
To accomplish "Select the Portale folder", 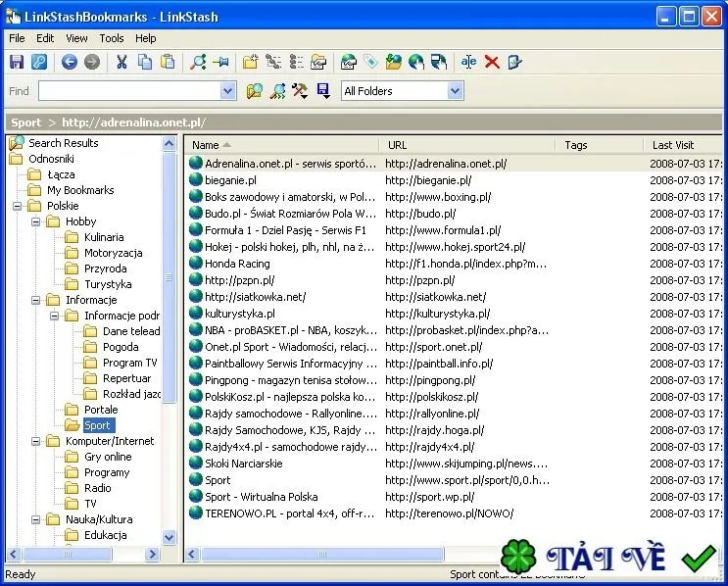I will tap(101, 410).
